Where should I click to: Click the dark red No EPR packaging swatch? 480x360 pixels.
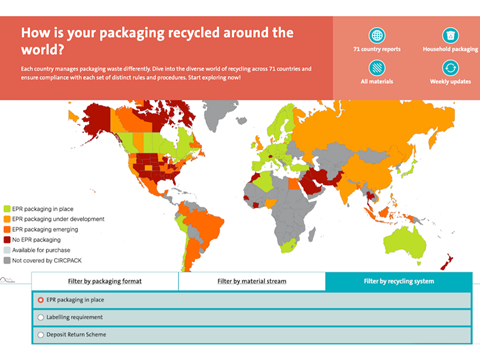point(7,240)
